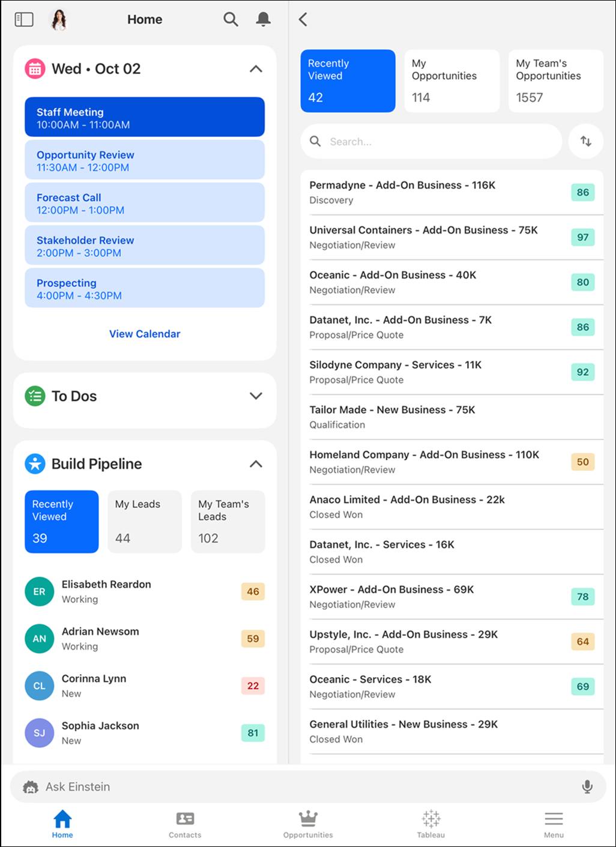Collapse the Build Pipeline section
This screenshot has width=616, height=847.
[256, 464]
